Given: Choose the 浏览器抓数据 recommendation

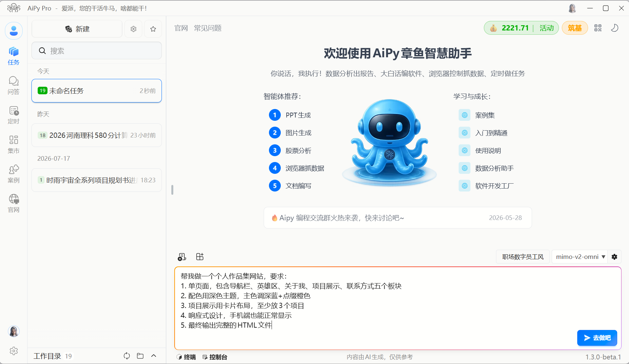Looking at the screenshot, I should coord(296,168).
